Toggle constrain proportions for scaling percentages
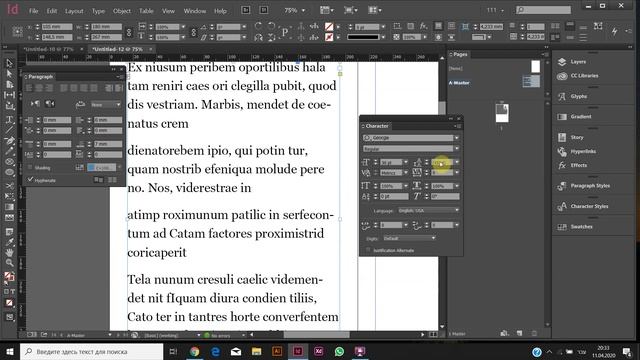Viewport: 640px width, 360px height. pyautogui.click(x=194, y=32)
